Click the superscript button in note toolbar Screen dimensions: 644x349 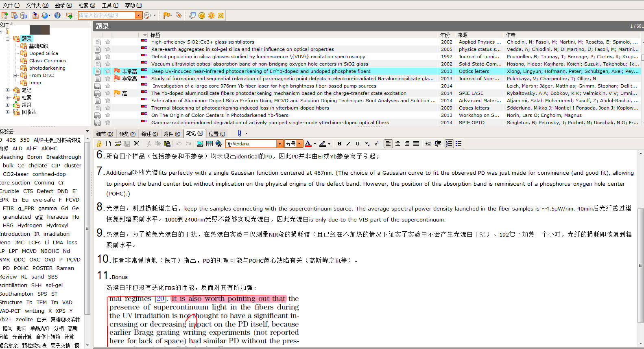pyautogui.click(x=377, y=144)
